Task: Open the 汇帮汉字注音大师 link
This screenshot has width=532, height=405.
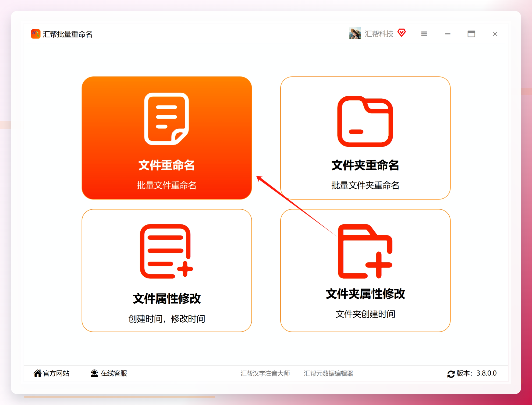Action: [265, 373]
